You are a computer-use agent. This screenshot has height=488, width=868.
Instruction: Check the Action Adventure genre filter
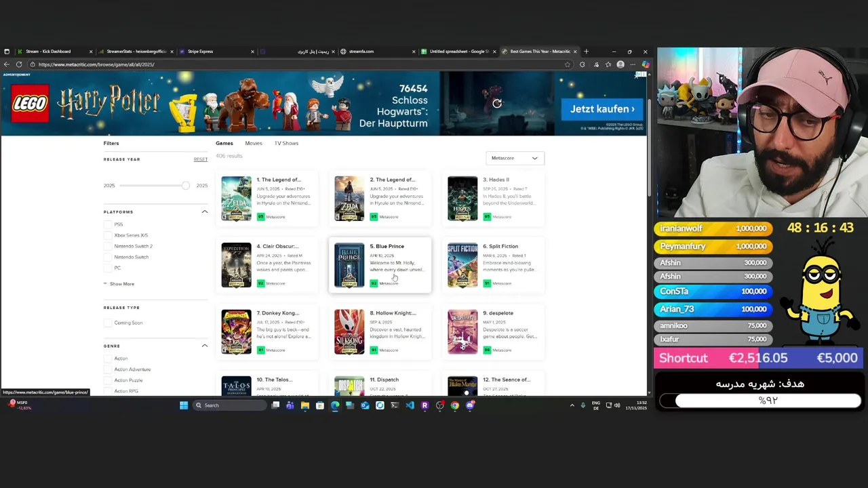pos(108,369)
